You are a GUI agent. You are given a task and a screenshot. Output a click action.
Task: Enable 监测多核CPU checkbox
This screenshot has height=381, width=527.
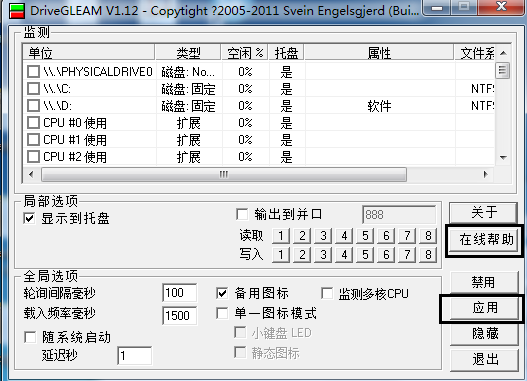pos(327,293)
